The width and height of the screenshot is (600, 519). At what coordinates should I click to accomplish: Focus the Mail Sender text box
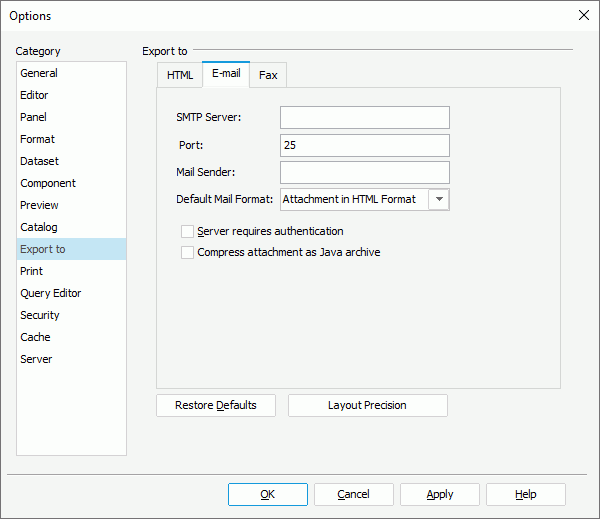[365, 172]
